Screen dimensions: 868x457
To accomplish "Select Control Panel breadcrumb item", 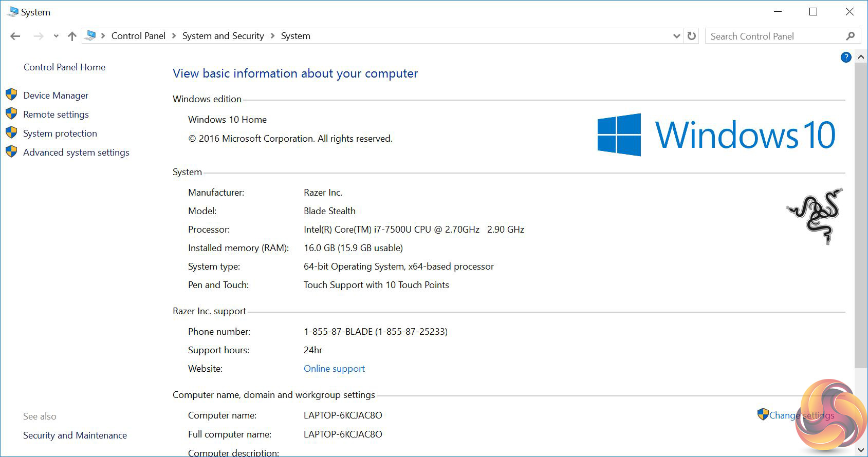I will click(138, 36).
